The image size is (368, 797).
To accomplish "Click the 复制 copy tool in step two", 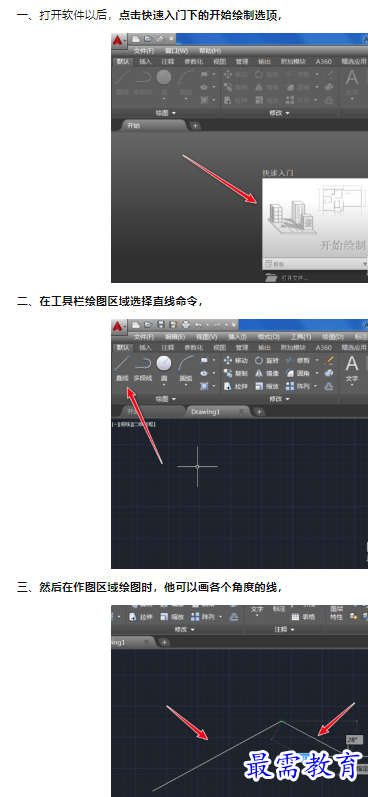I will point(235,373).
